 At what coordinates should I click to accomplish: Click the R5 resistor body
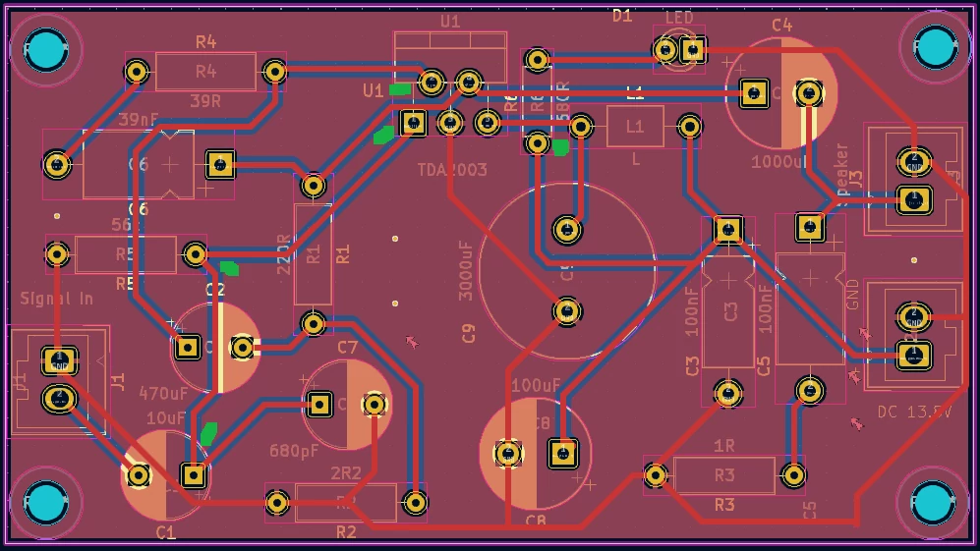coord(126,255)
